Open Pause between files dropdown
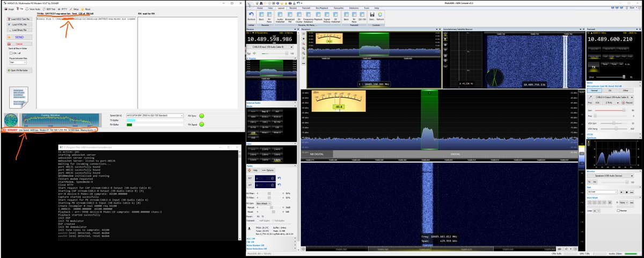644x258 pixels. point(18,62)
